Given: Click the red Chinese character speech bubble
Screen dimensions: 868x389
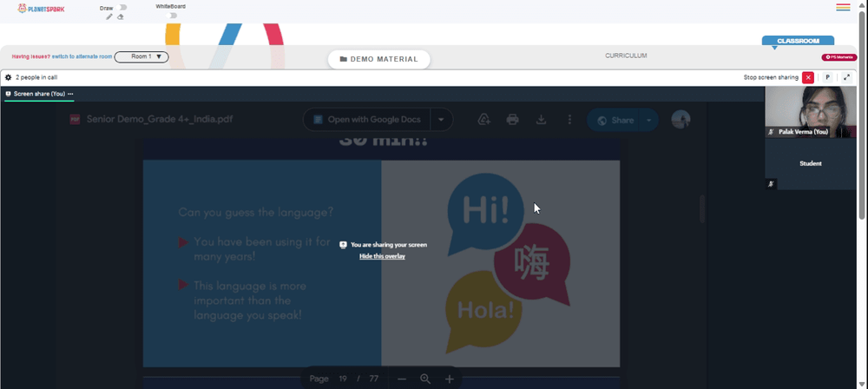Looking at the screenshot, I should [x=533, y=265].
